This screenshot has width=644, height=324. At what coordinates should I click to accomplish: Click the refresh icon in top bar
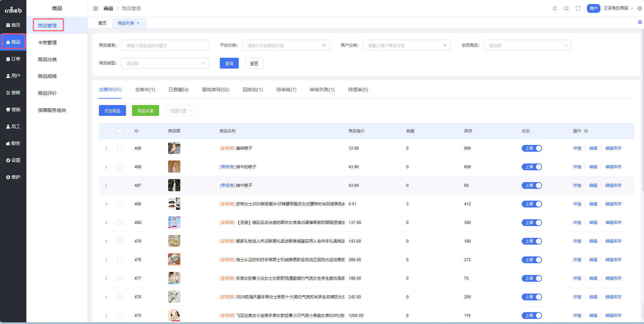555,8
